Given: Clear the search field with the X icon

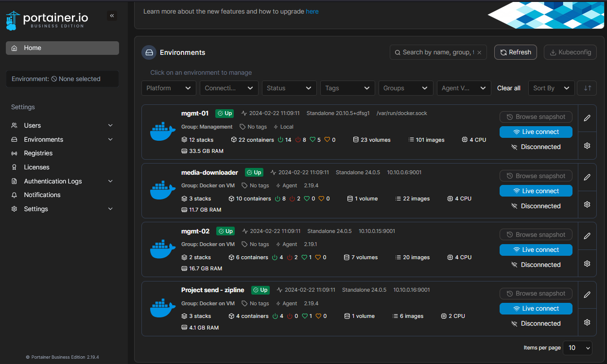Looking at the screenshot, I should pos(479,52).
